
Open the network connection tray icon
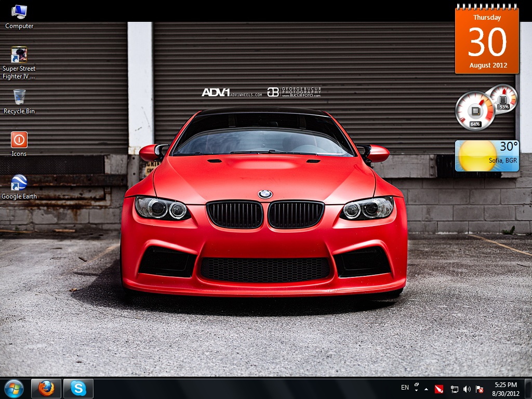coord(454,389)
